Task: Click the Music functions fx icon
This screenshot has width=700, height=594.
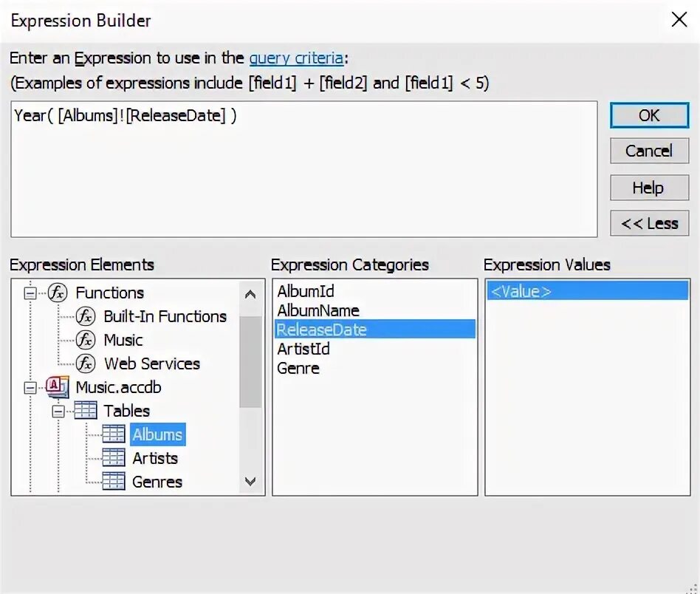Action: tap(85, 340)
